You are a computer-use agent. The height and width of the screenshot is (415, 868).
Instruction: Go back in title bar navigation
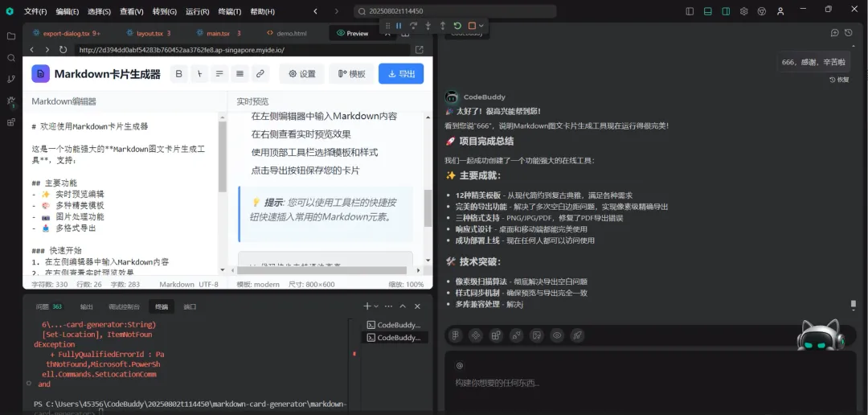pyautogui.click(x=315, y=11)
